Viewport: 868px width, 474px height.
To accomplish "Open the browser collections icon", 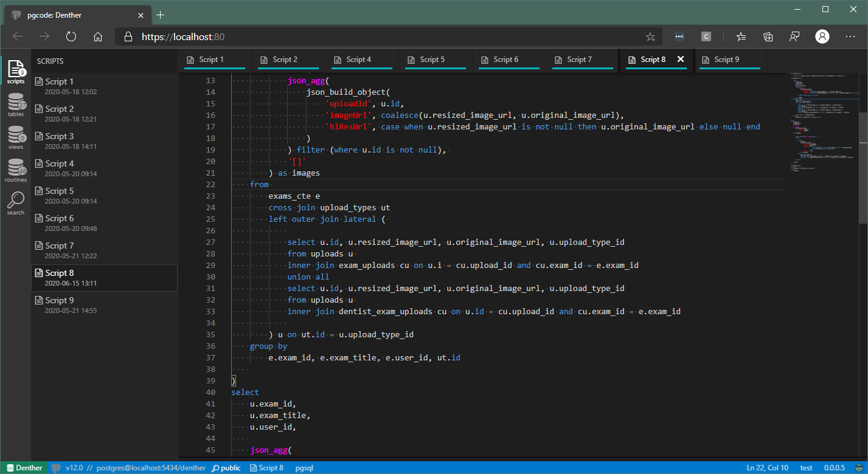I will pos(768,36).
